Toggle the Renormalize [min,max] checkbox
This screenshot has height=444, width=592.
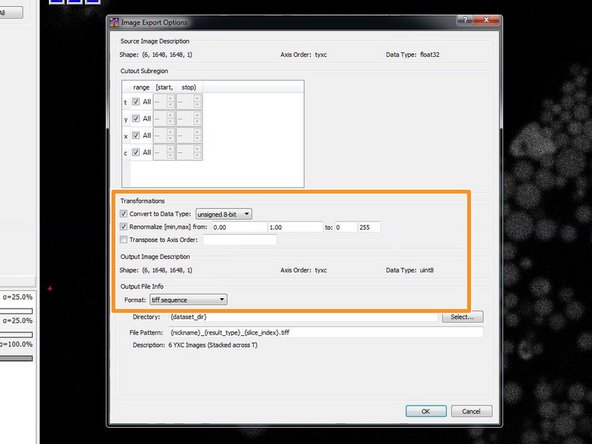tap(123, 227)
